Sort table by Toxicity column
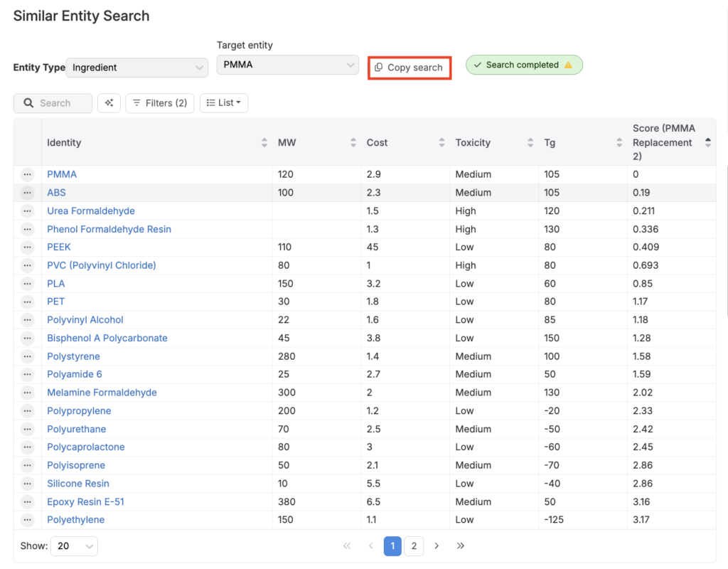Viewport: 728px width, 569px height. coord(530,143)
